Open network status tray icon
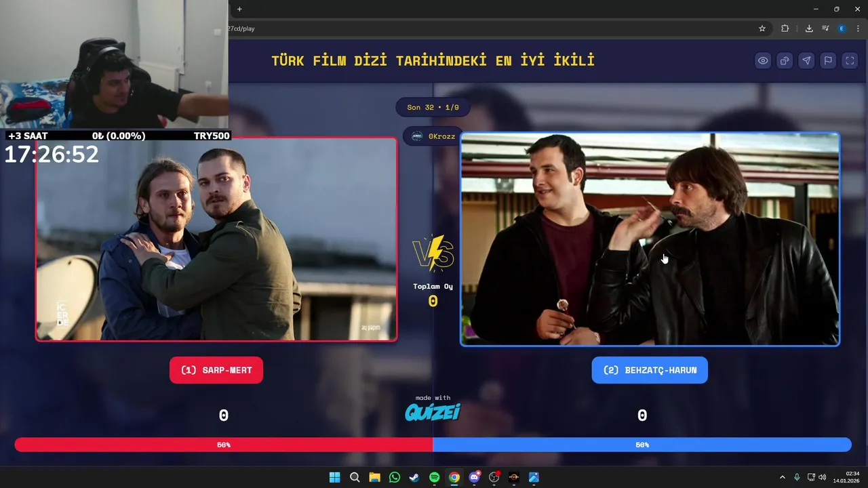 click(811, 477)
